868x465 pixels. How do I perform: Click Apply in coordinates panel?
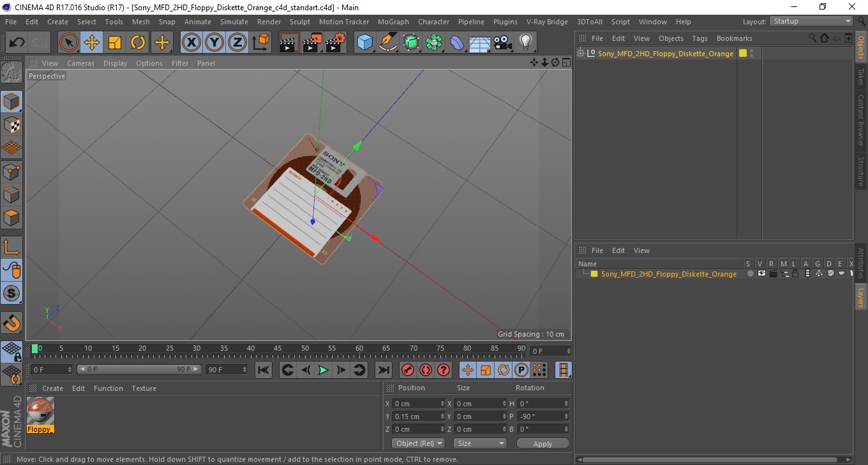point(542,444)
